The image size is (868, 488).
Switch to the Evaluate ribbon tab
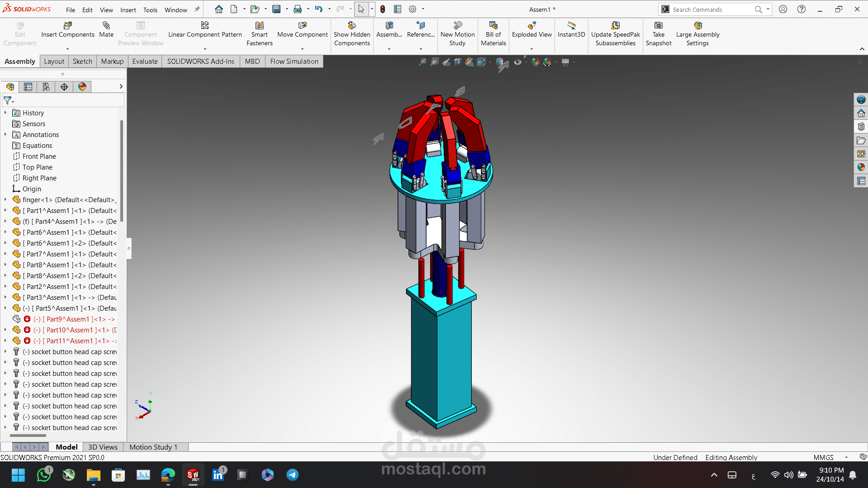145,62
